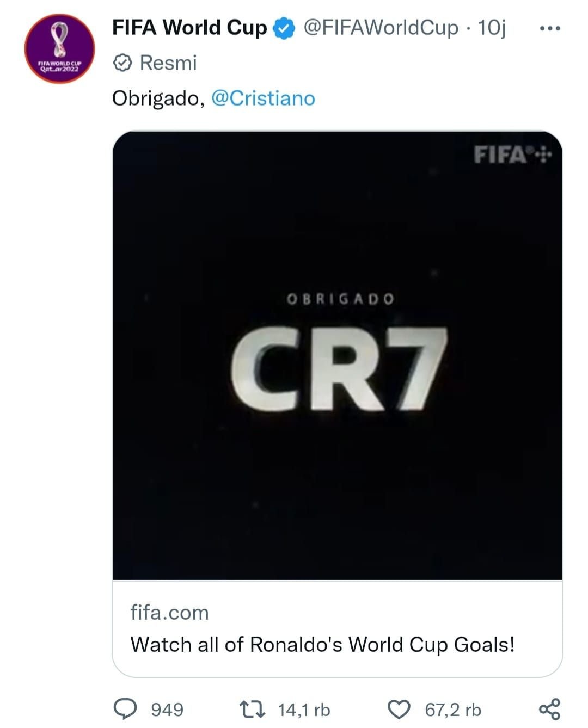
Task: Open the three-dots more options menu
Action: [x=549, y=28]
